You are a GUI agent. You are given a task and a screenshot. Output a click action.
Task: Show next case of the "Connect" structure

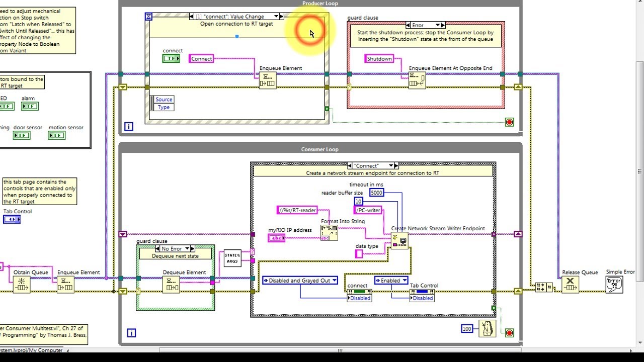click(395, 165)
